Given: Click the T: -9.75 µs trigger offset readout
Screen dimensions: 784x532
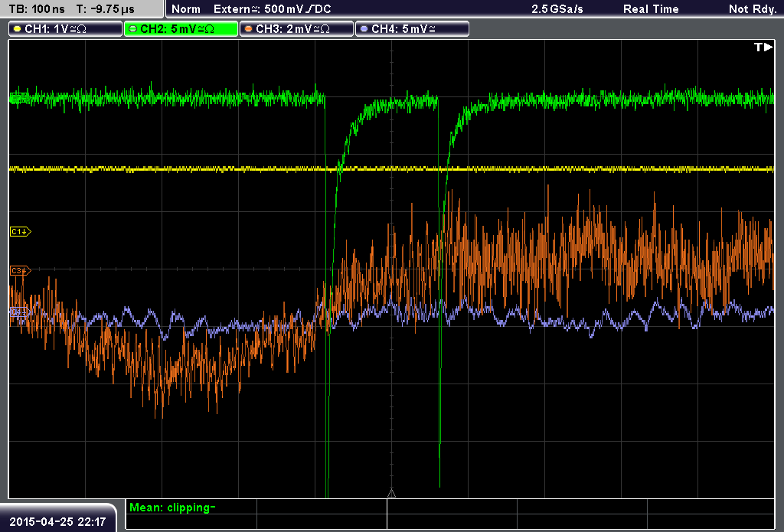Looking at the screenshot, I should pos(106,9).
